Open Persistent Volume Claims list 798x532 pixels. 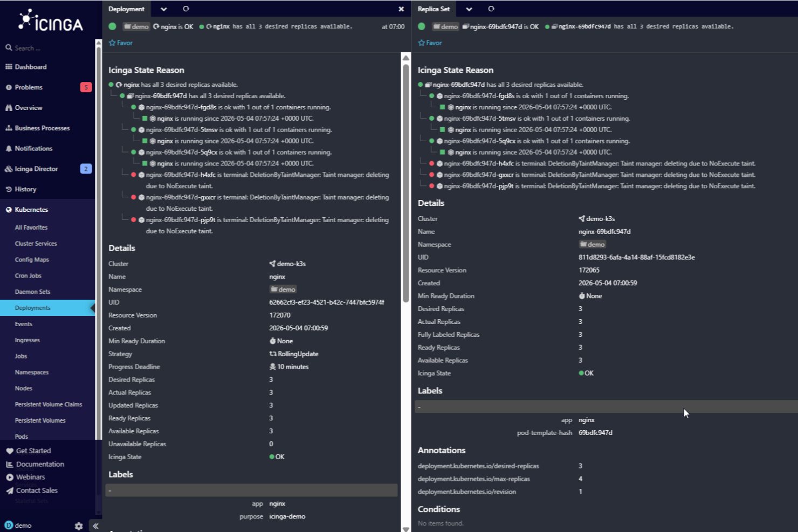[49, 404]
